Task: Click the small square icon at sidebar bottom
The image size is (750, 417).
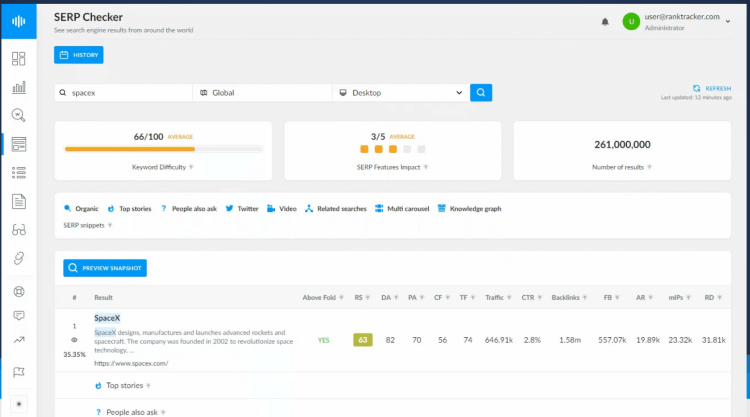Action: tap(19, 404)
